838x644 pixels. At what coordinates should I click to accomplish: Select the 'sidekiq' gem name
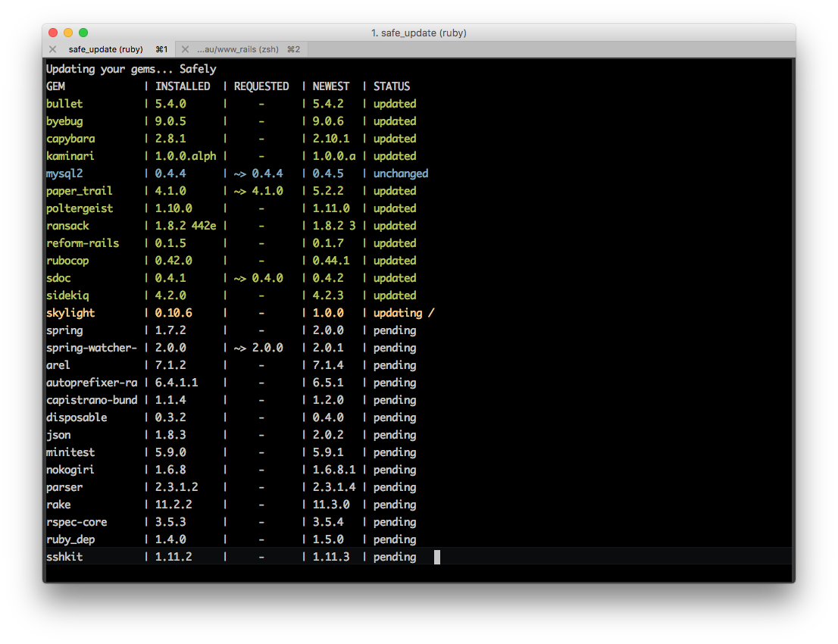point(67,295)
